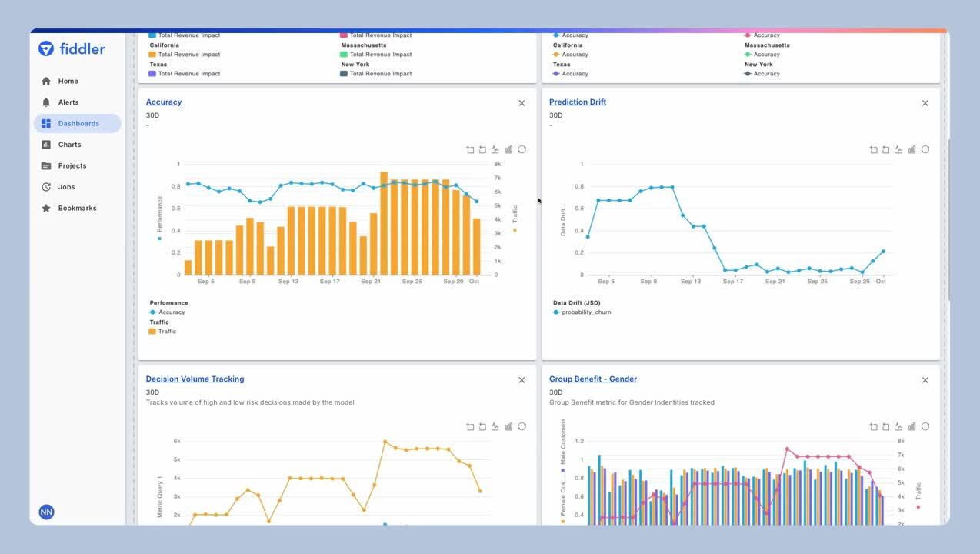Viewport: 980px width, 554px height.
Task: Open the Decision Volume Tracking chart link
Action: click(195, 379)
